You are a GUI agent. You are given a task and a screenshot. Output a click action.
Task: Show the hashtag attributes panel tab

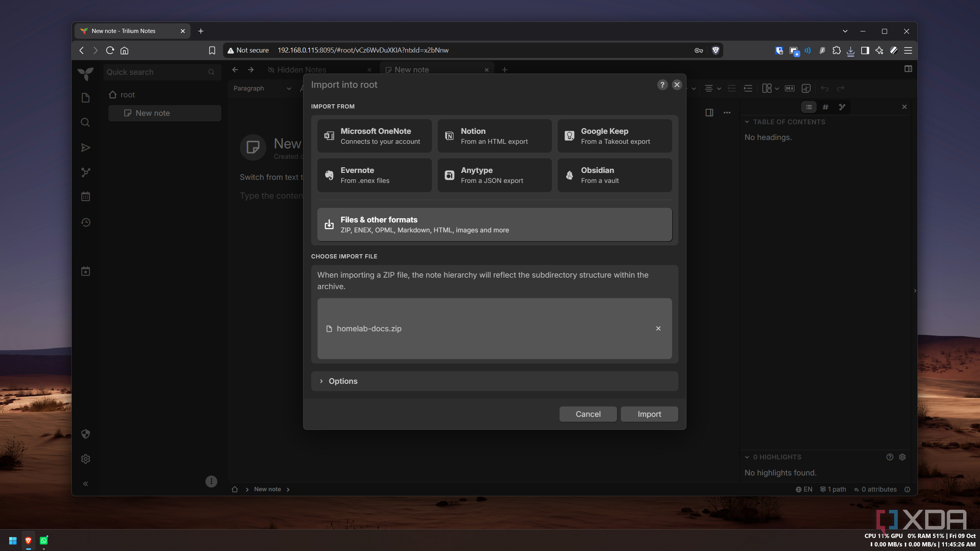(x=825, y=107)
